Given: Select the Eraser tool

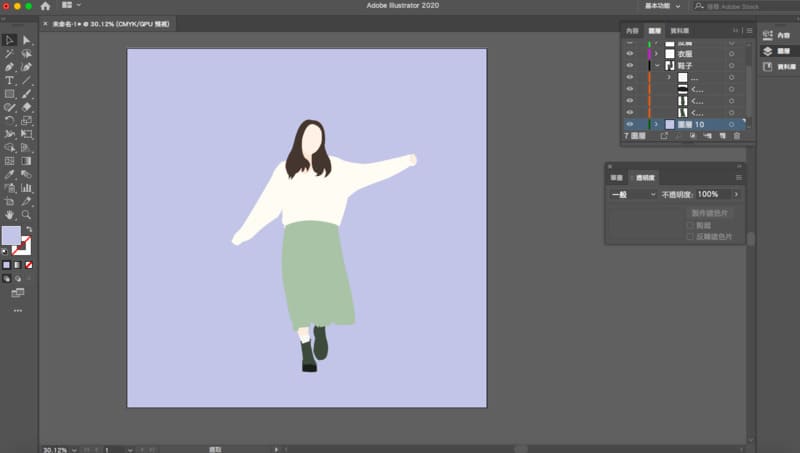Looking at the screenshot, I should (27, 107).
